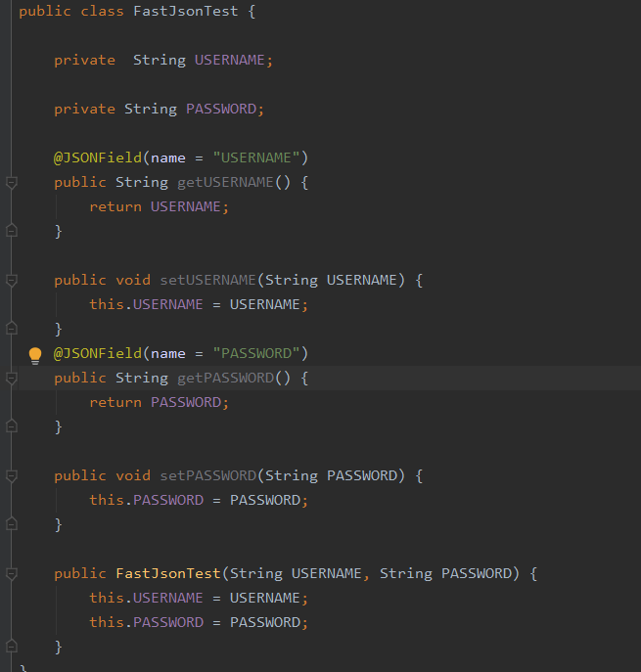Screen dimensions: 641x672
Task: Click the setPASSWORD method name
Action: 207,475
